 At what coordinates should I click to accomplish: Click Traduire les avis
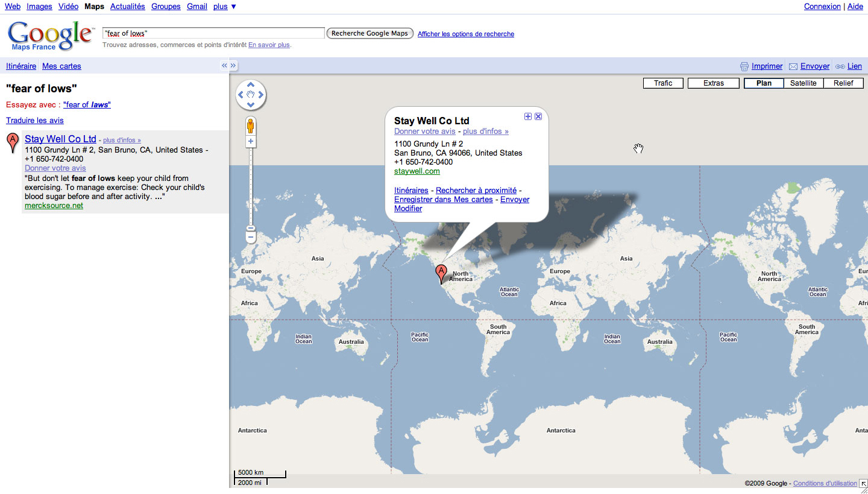point(35,121)
